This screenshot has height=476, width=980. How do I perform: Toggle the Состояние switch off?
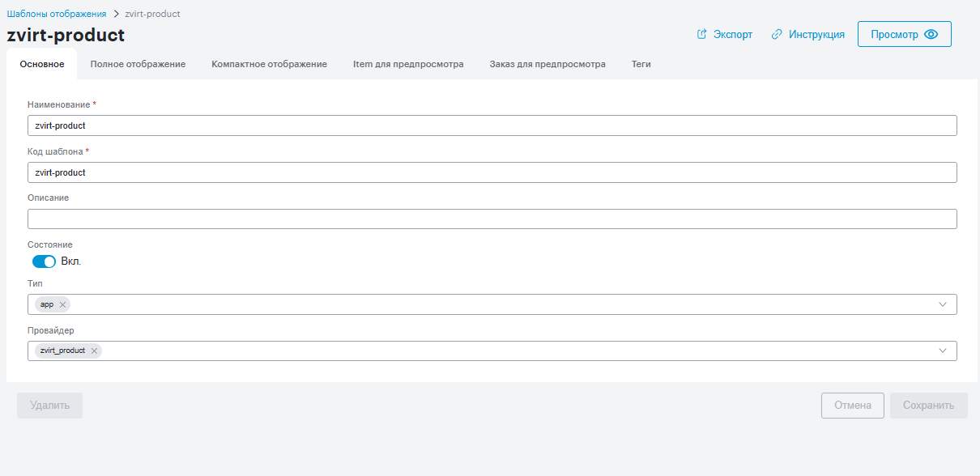[x=44, y=261]
